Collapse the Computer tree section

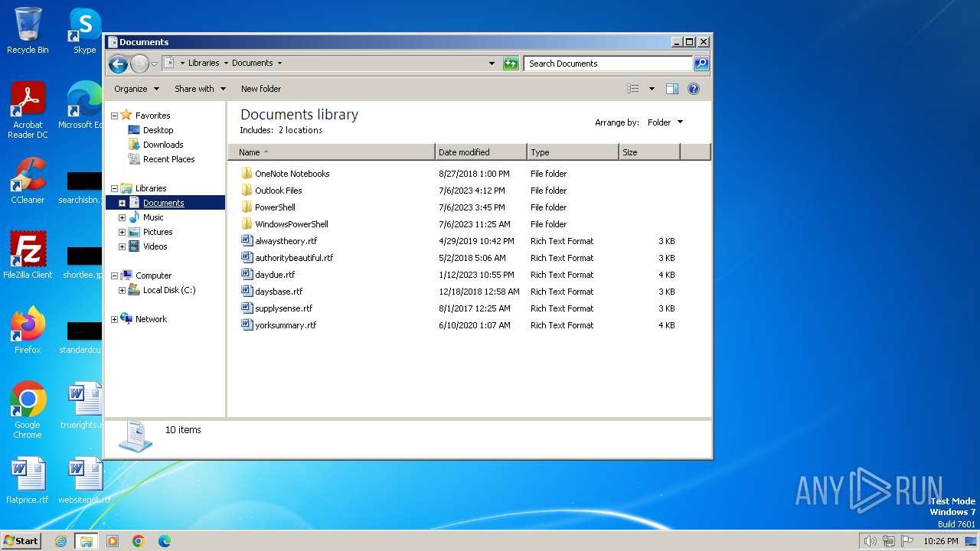(x=114, y=275)
